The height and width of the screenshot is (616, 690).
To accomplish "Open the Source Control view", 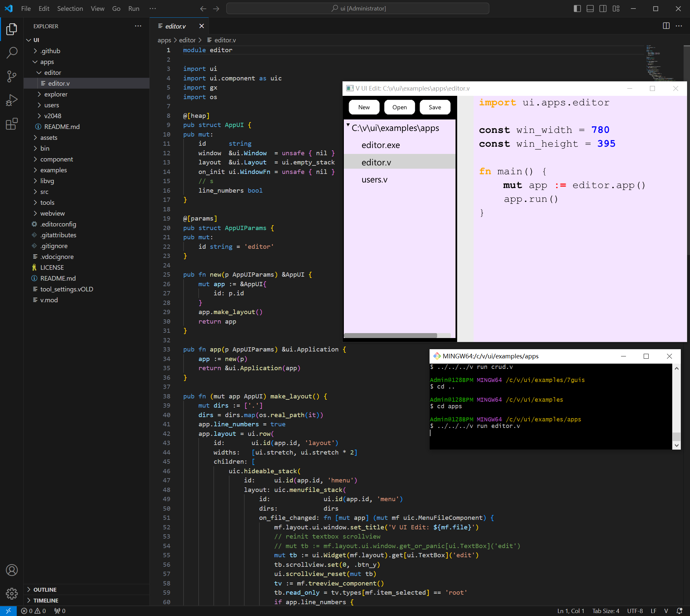I will [x=12, y=76].
